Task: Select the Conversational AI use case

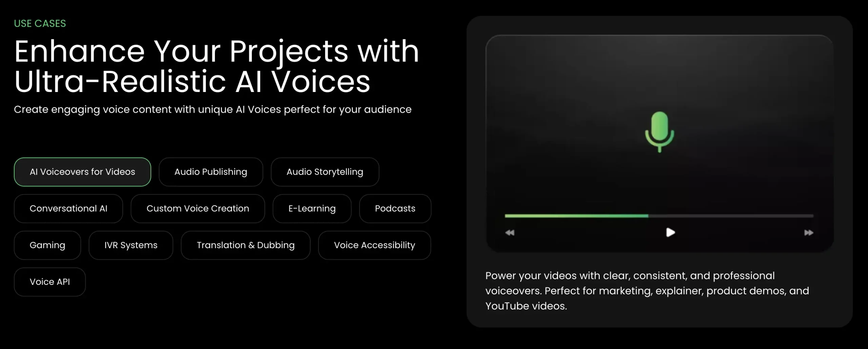Action: [68, 208]
